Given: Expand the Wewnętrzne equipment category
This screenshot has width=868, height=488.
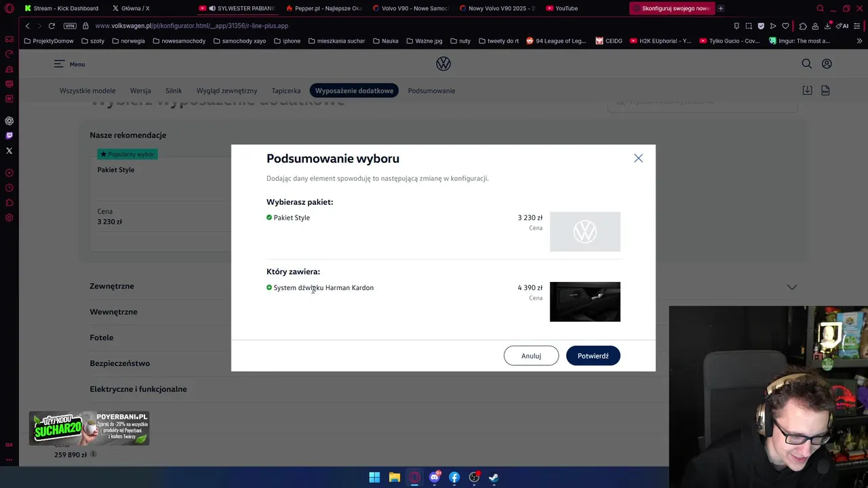Looking at the screenshot, I should click(113, 312).
